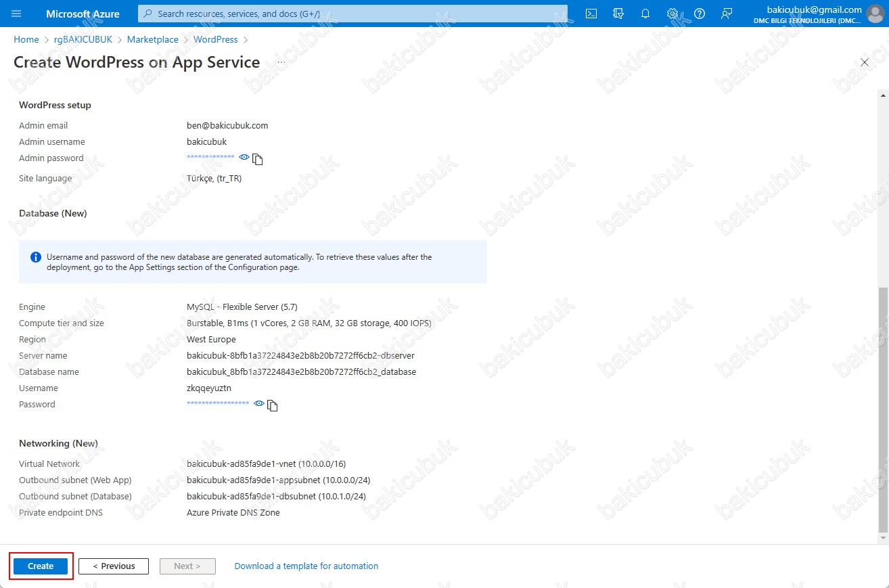Screen dimensions: 889x588
Task: Select the Azure Private DNS Zone value
Action: [233, 513]
